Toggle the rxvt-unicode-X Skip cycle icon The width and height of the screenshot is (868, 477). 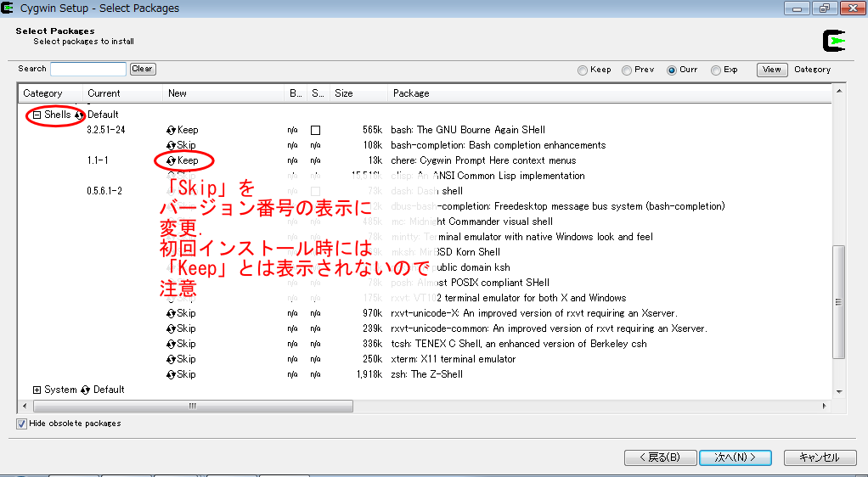(x=171, y=313)
